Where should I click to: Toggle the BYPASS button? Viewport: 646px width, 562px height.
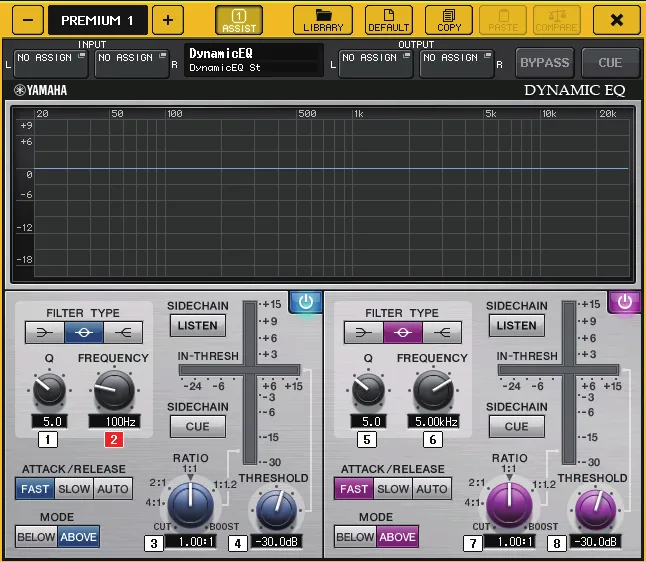545,63
